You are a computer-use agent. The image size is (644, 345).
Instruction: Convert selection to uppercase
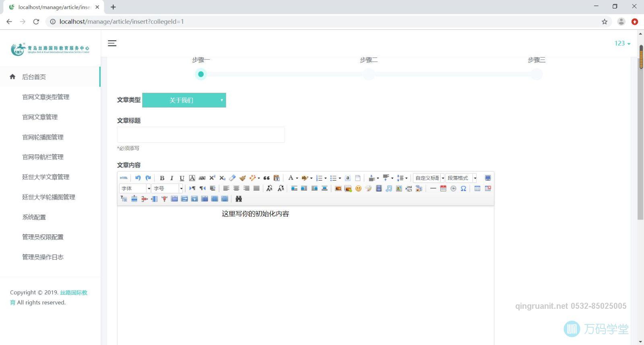(269, 188)
